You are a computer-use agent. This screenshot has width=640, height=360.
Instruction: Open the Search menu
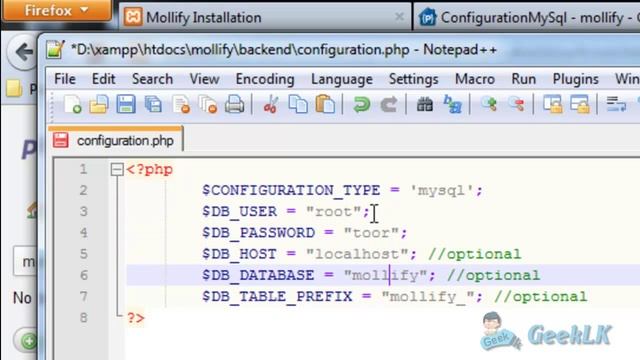coord(152,79)
